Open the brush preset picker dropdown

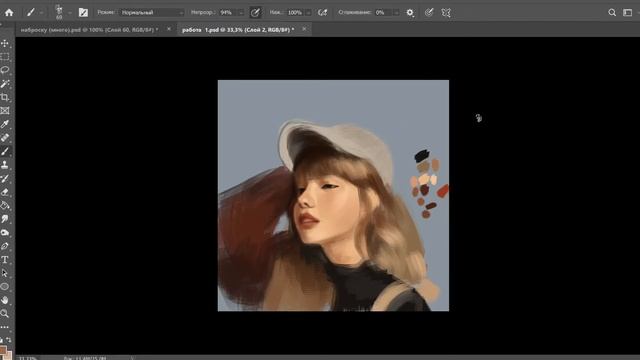70,13
